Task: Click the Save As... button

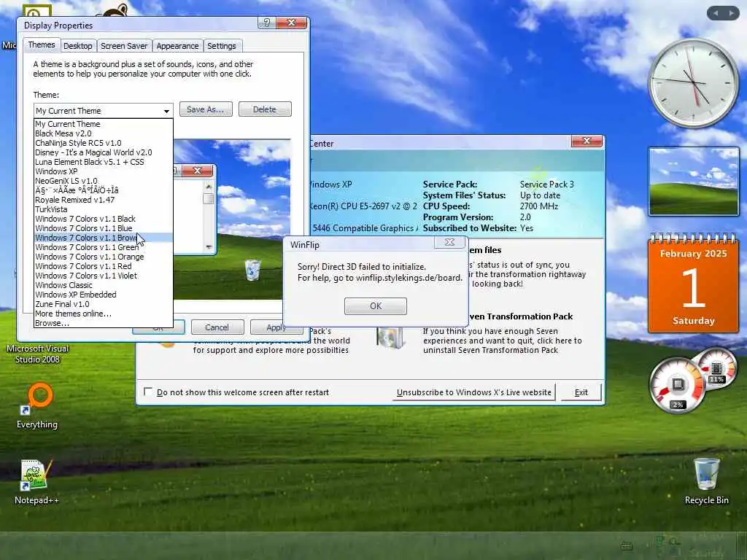Action: pos(206,109)
